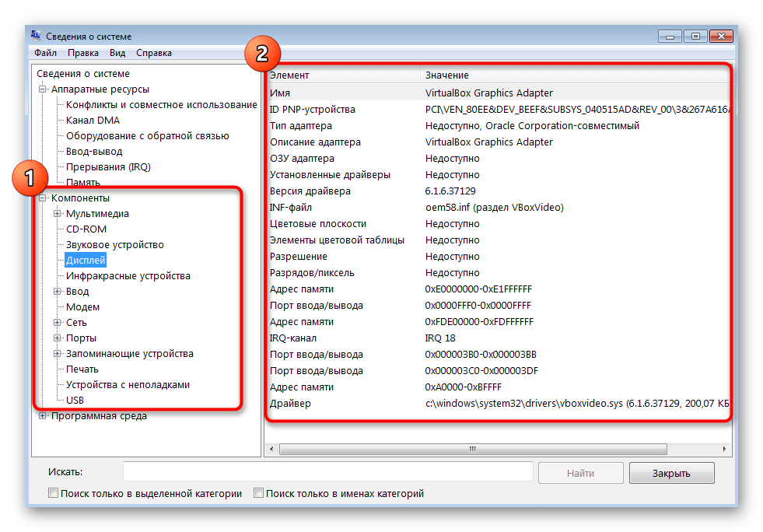Viewport: 763px width, 532px height.
Task: Select the Версия драйвера row
Action: click(499, 191)
